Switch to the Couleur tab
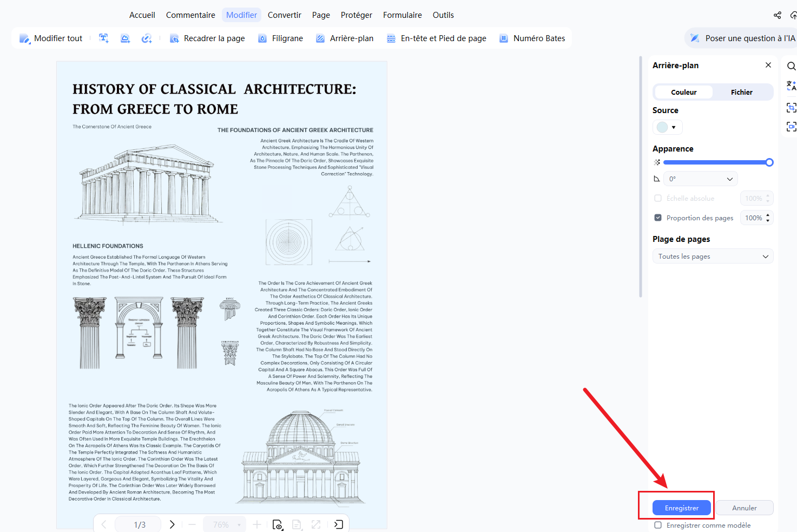797x532 pixels. coord(684,92)
